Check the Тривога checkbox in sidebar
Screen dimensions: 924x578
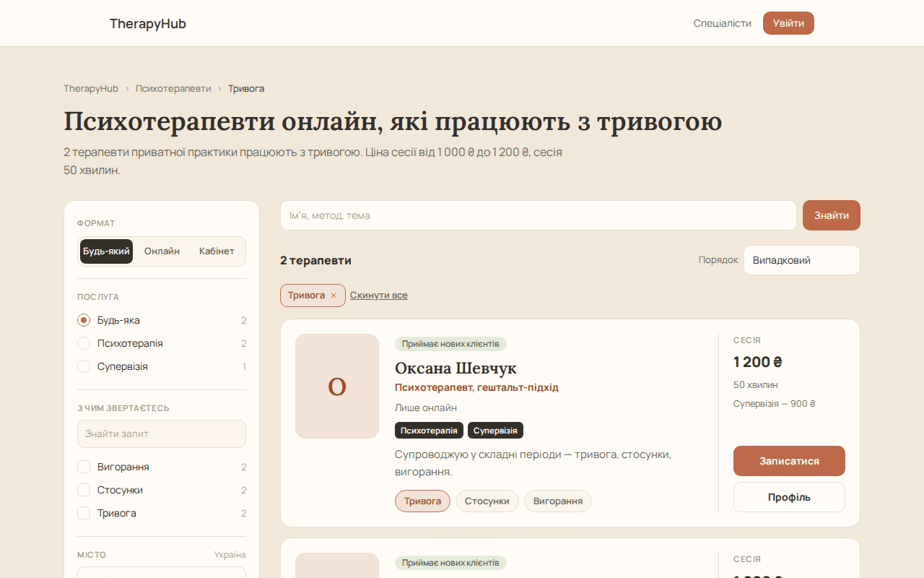[x=84, y=513]
